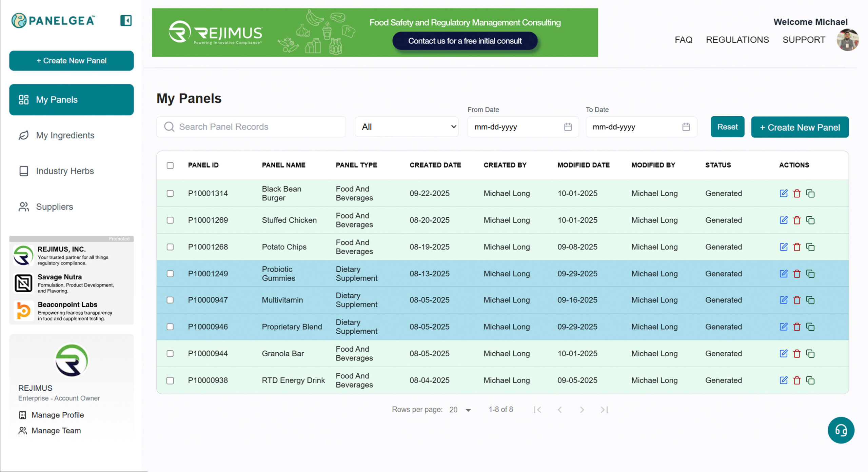The width and height of the screenshot is (868, 472).
Task: Go to My Ingredients in sidebar
Action: pos(65,135)
